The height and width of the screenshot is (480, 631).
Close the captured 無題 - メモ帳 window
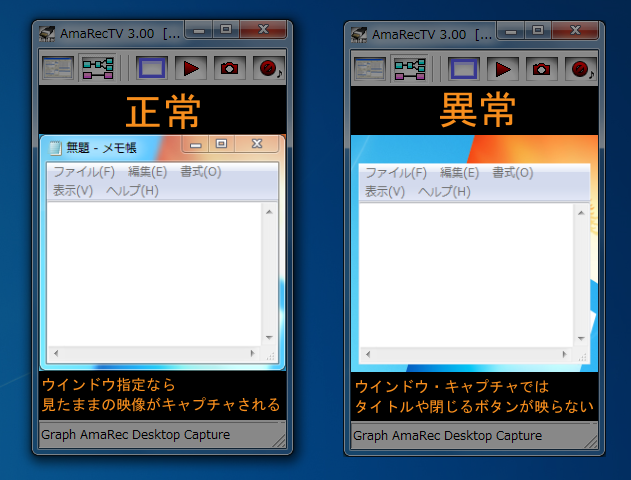pos(257,144)
